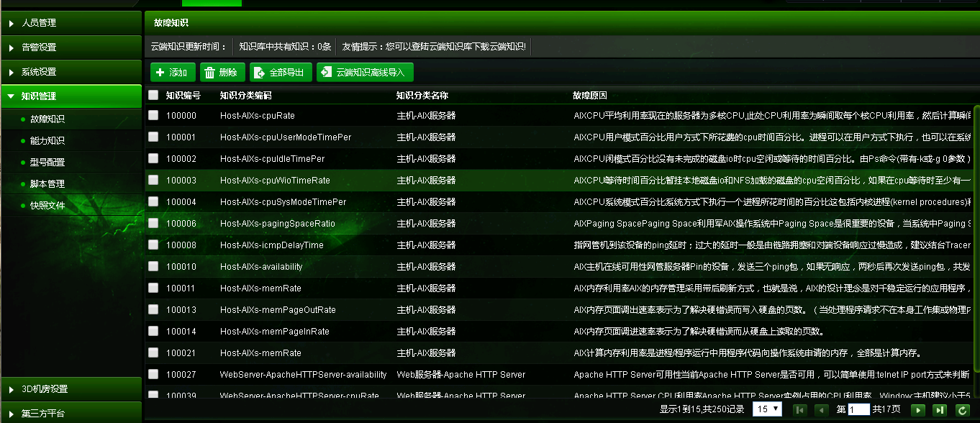Select the Host-AIXs-availability cell
The image size is (980, 423).
[x=261, y=267]
